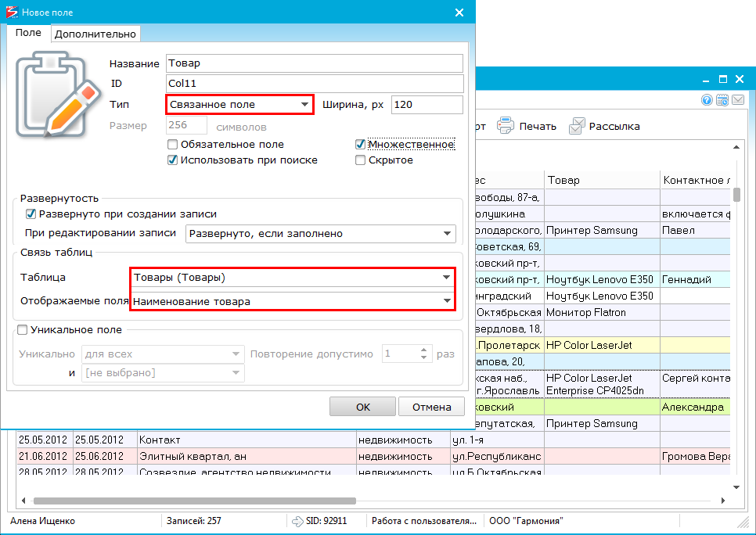Click the Печать toolbar button label
The height and width of the screenshot is (535, 756).
[538, 126]
